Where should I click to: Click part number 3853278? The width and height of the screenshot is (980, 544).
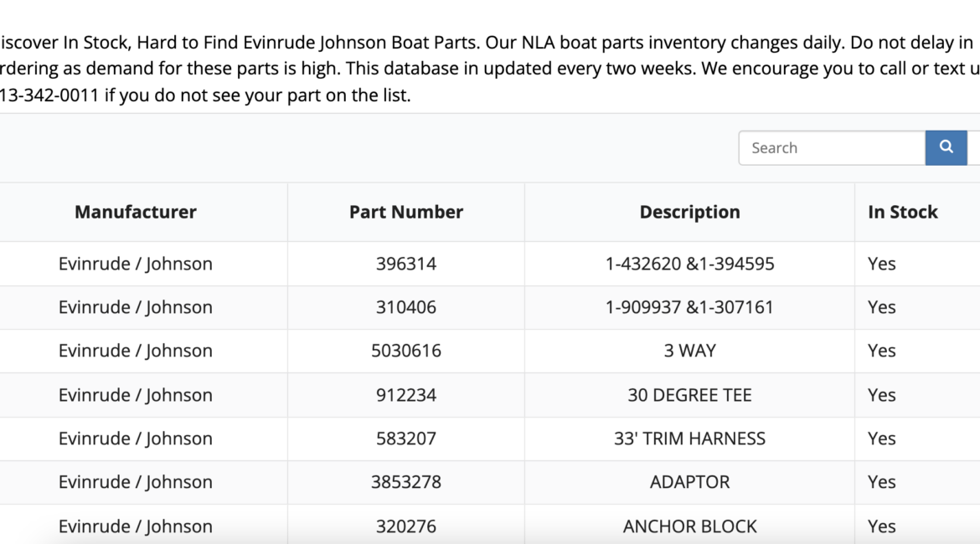(x=406, y=482)
